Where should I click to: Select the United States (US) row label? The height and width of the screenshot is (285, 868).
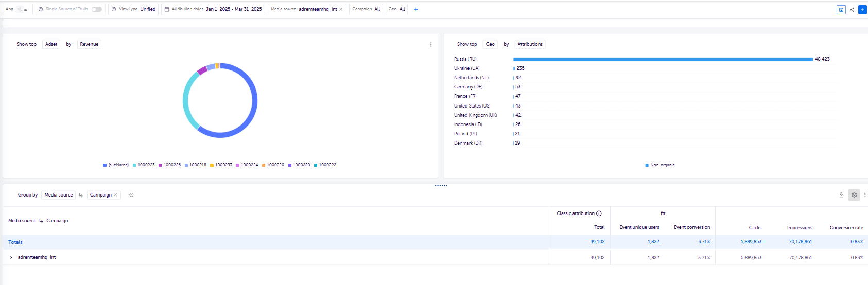coord(472,106)
